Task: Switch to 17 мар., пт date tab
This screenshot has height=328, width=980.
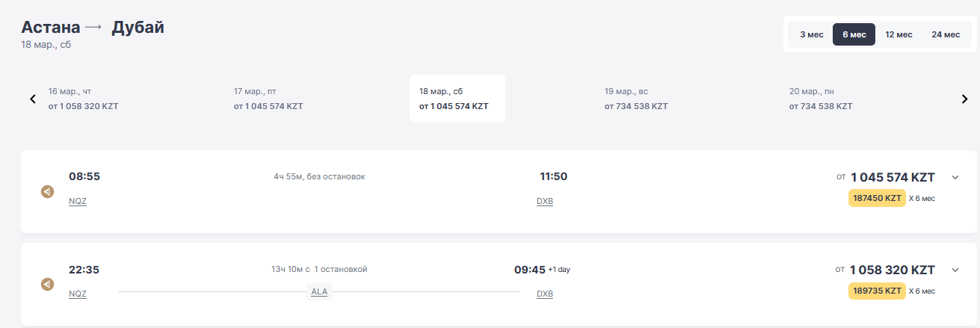Action: [268, 99]
